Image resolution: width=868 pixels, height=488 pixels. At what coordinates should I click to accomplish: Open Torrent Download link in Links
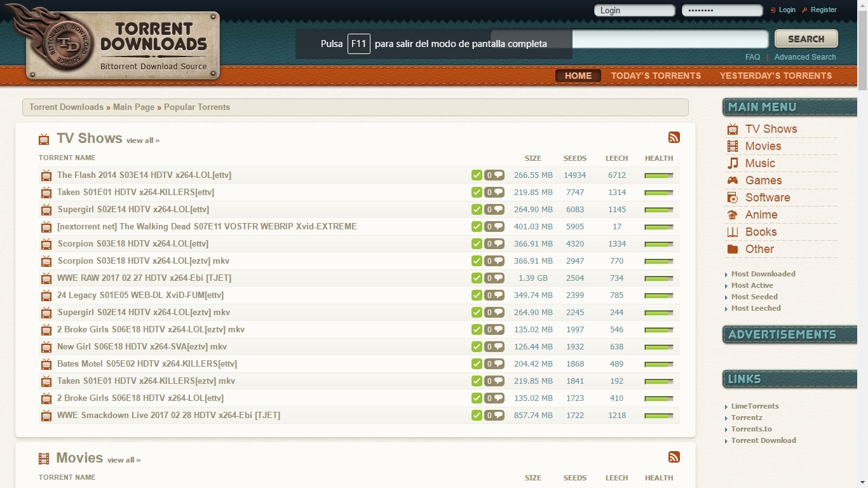pos(763,440)
